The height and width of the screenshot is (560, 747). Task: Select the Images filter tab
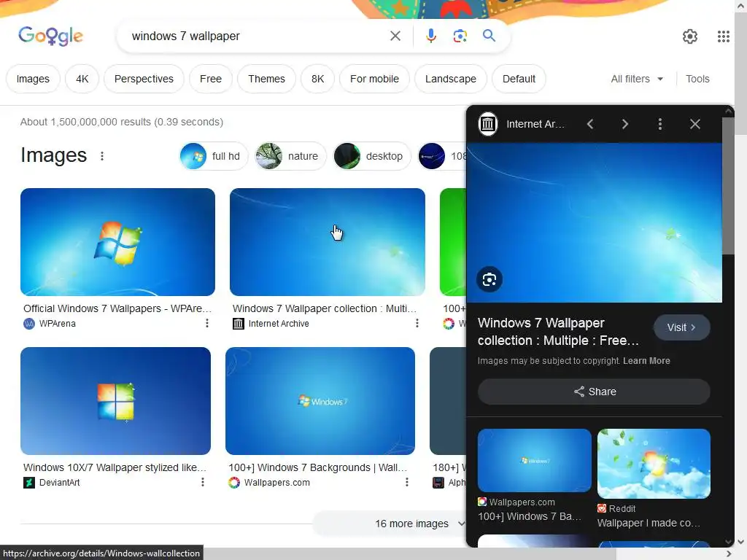point(33,79)
